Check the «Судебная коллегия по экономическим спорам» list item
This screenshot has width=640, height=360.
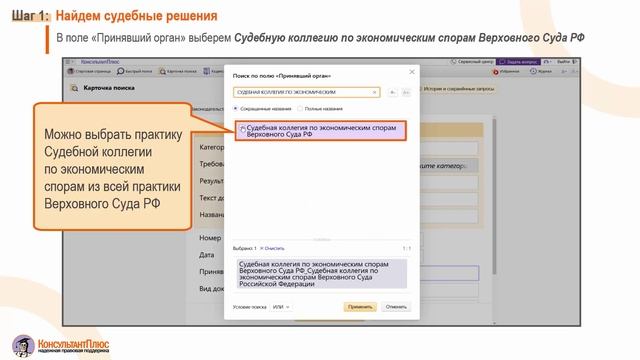click(x=320, y=131)
